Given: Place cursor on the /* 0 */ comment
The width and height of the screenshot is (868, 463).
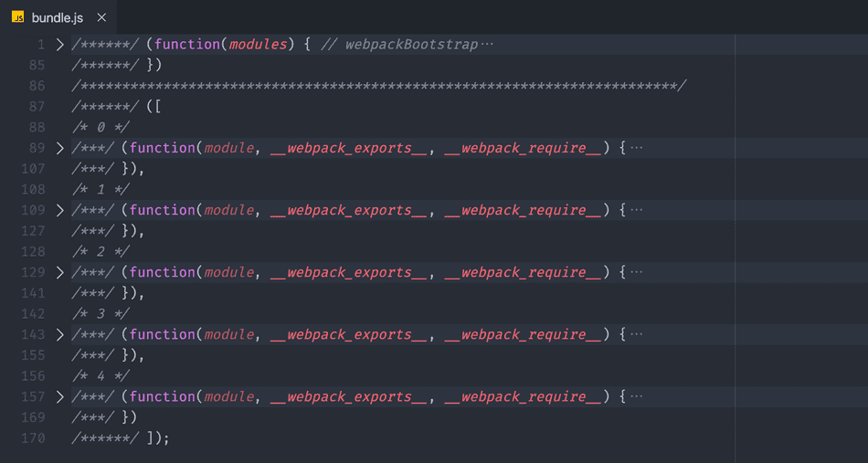Looking at the screenshot, I should click(101, 127).
